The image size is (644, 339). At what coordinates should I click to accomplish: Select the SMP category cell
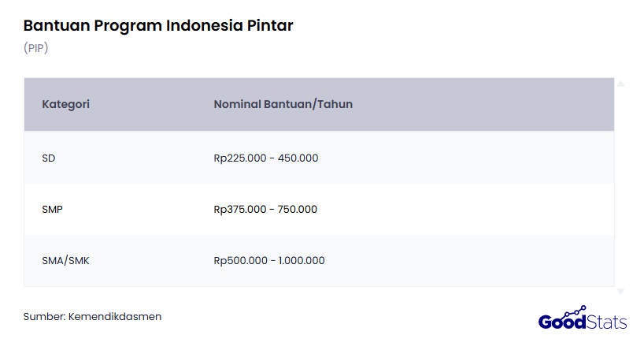[53, 209]
